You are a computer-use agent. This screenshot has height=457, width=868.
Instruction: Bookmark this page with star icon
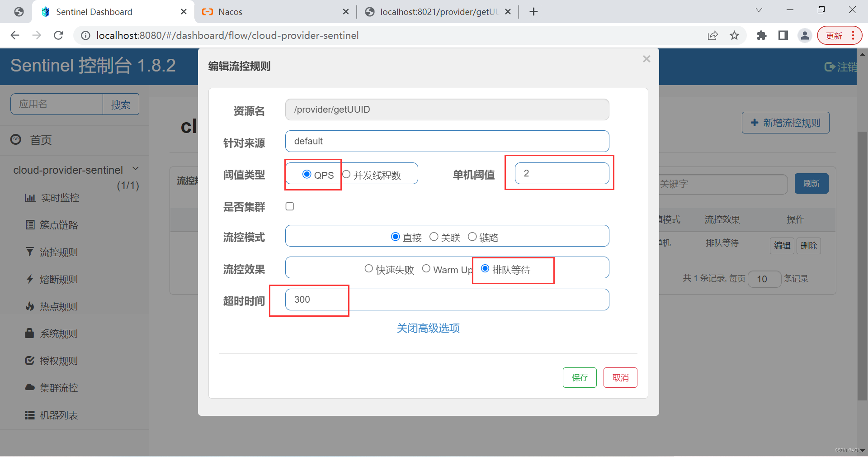(734, 35)
